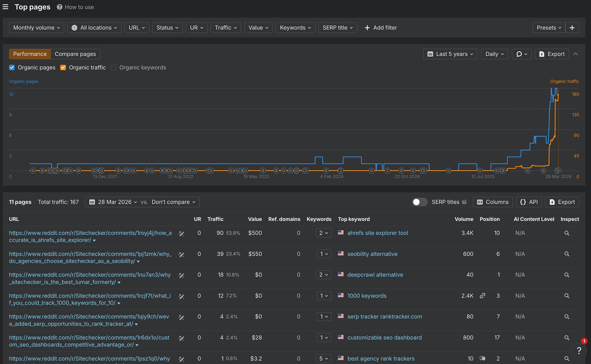Click the magic wand icon on the first URL row
The image size is (591, 364).
pyautogui.click(x=181, y=233)
